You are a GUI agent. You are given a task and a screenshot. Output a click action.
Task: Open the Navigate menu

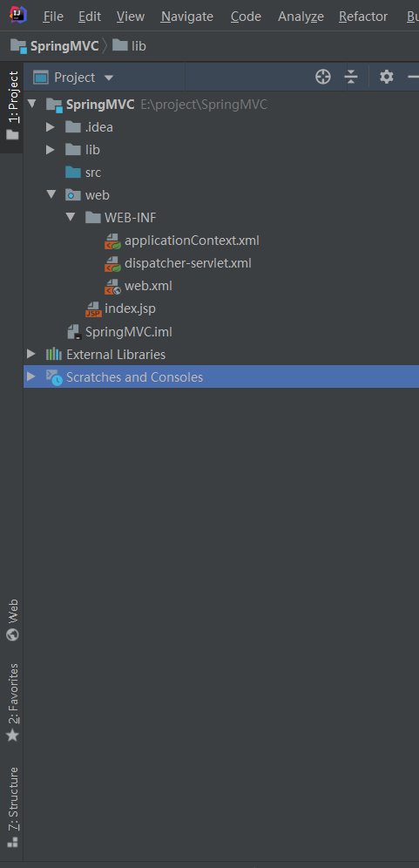pyautogui.click(x=187, y=17)
